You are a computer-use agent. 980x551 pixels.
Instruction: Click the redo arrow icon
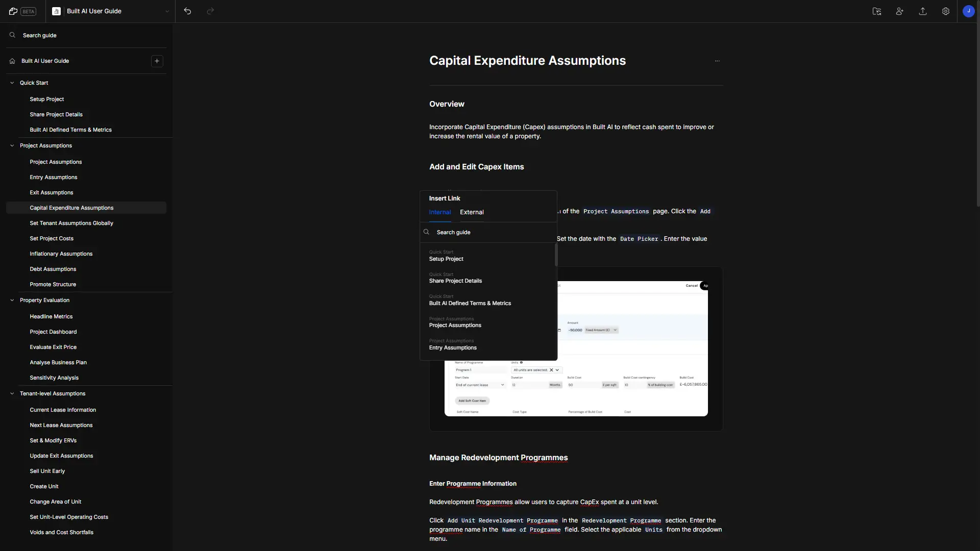click(x=210, y=11)
